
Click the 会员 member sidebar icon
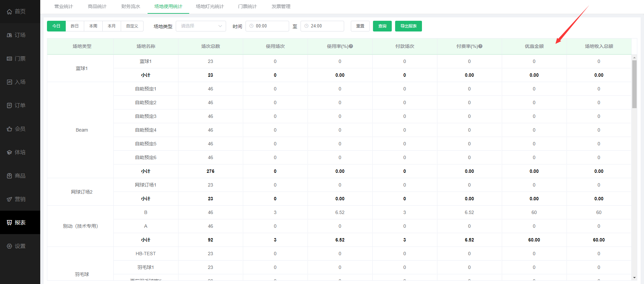[9, 129]
